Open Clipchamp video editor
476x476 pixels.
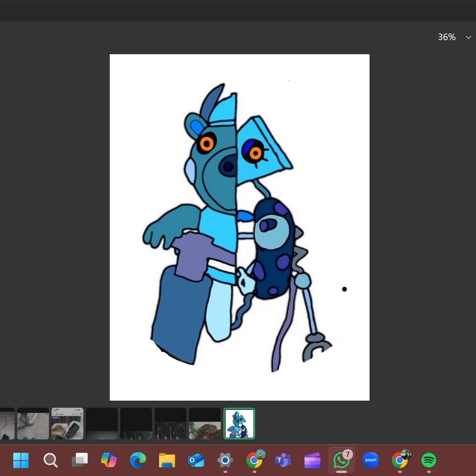click(x=312, y=461)
